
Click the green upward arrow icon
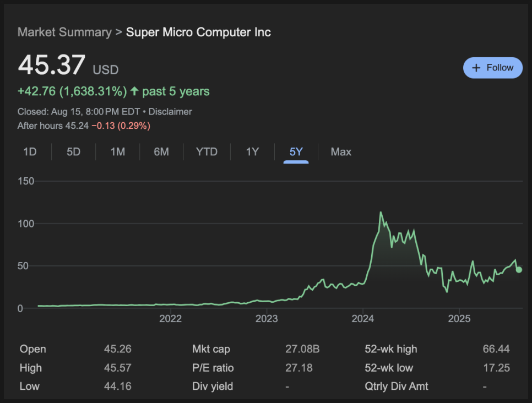point(135,91)
